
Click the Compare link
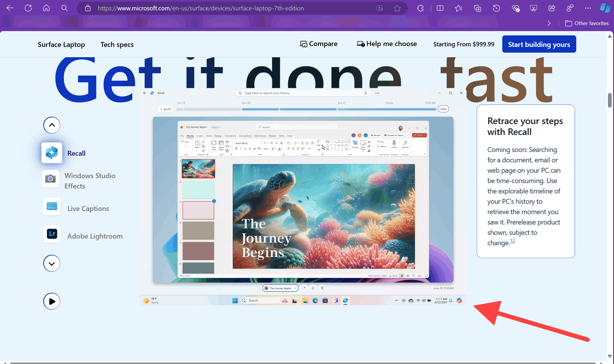319,44
